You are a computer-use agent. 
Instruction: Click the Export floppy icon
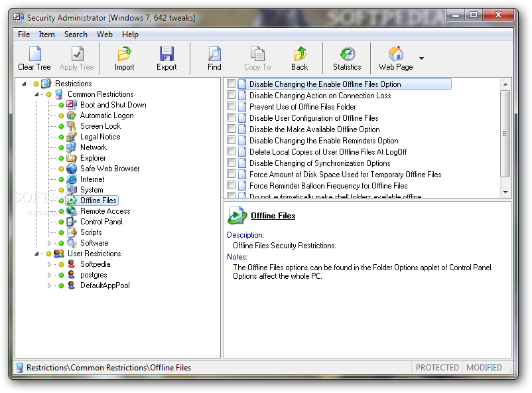[166, 54]
